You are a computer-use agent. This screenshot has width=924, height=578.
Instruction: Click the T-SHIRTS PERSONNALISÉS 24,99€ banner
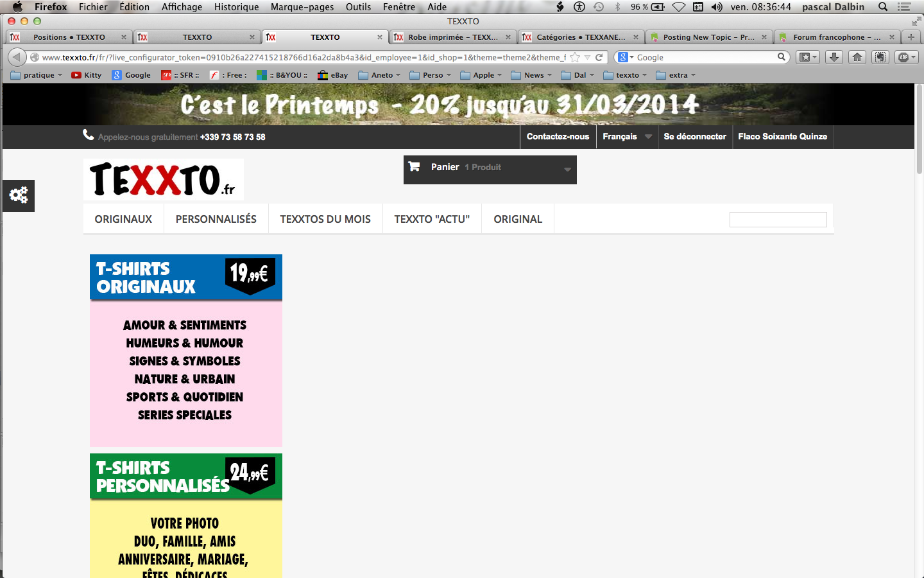point(186,477)
